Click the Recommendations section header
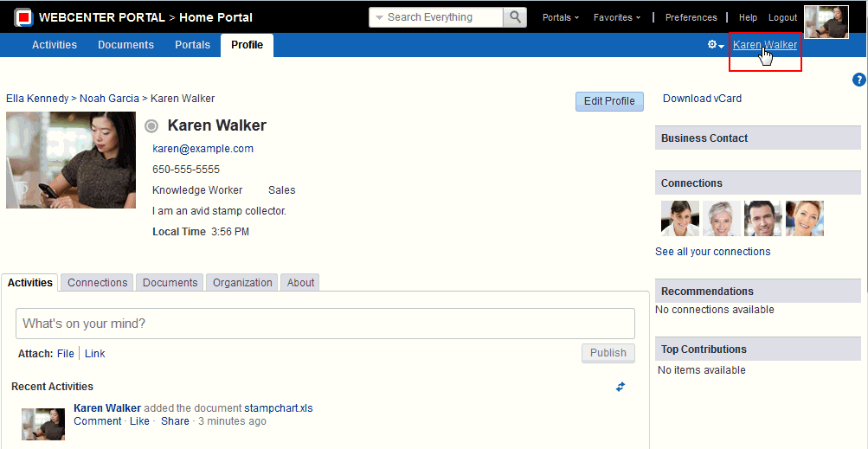This screenshot has height=449, width=868. pyautogui.click(x=758, y=291)
